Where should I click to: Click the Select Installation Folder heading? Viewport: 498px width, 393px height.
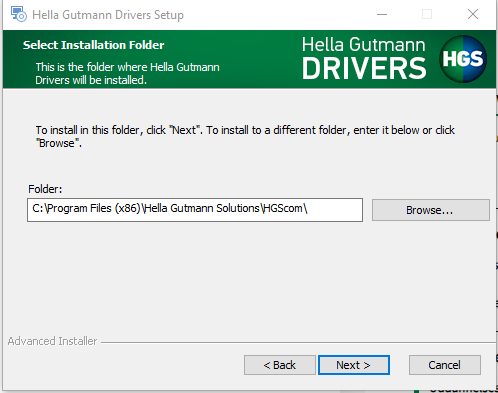93,45
